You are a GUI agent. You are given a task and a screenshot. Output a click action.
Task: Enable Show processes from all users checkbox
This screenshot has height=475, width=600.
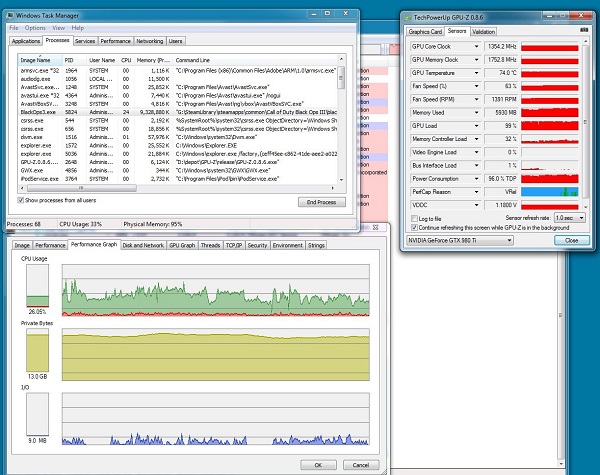(x=21, y=201)
